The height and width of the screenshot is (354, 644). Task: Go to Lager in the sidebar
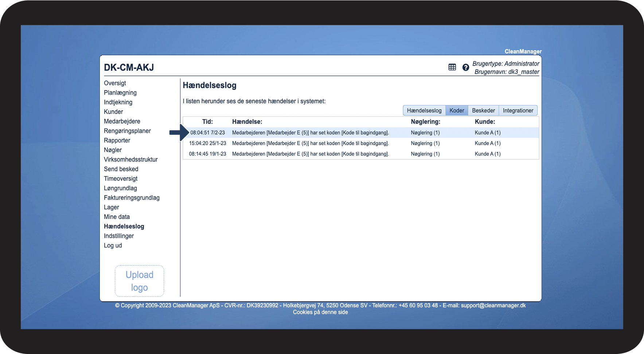tap(112, 207)
